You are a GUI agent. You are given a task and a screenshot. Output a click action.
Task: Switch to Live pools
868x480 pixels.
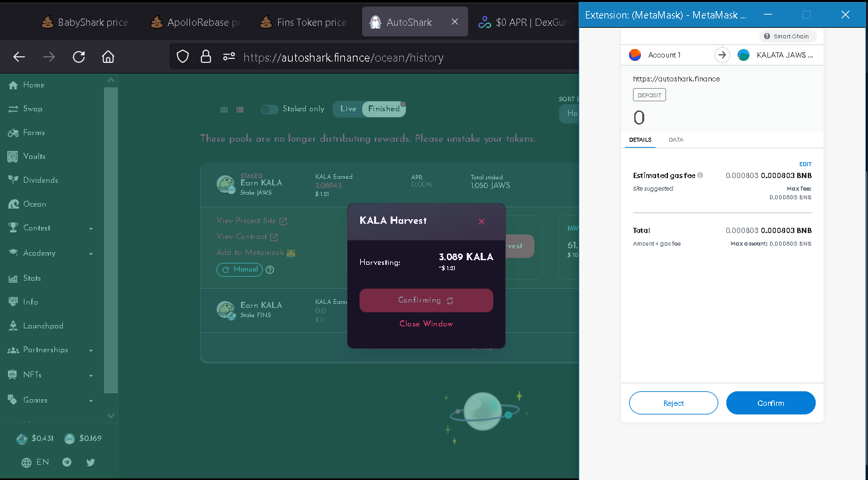tap(348, 109)
